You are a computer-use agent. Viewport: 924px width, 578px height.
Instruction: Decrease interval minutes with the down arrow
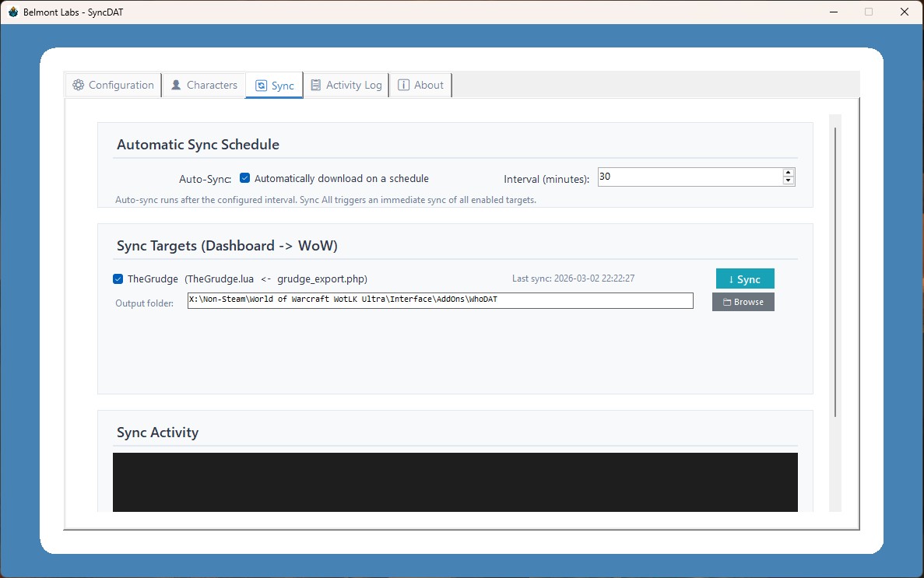click(789, 181)
